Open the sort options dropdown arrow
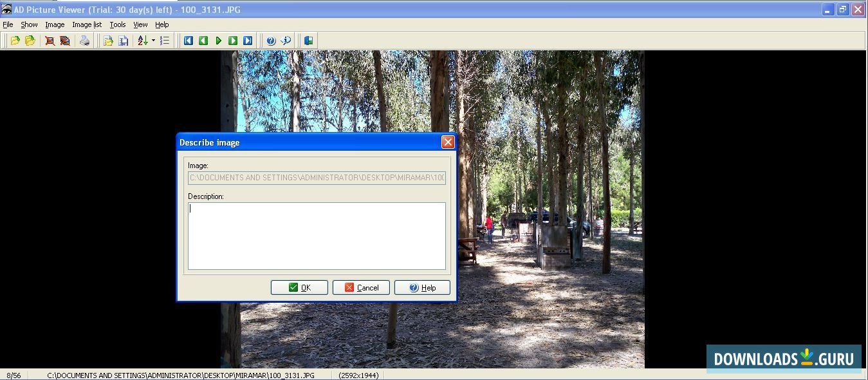This screenshot has height=380, width=868. (x=153, y=41)
